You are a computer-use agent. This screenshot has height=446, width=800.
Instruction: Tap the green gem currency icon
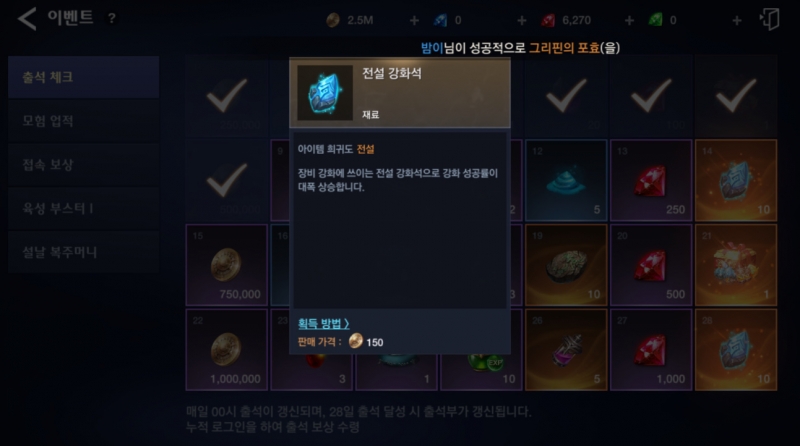(655, 20)
